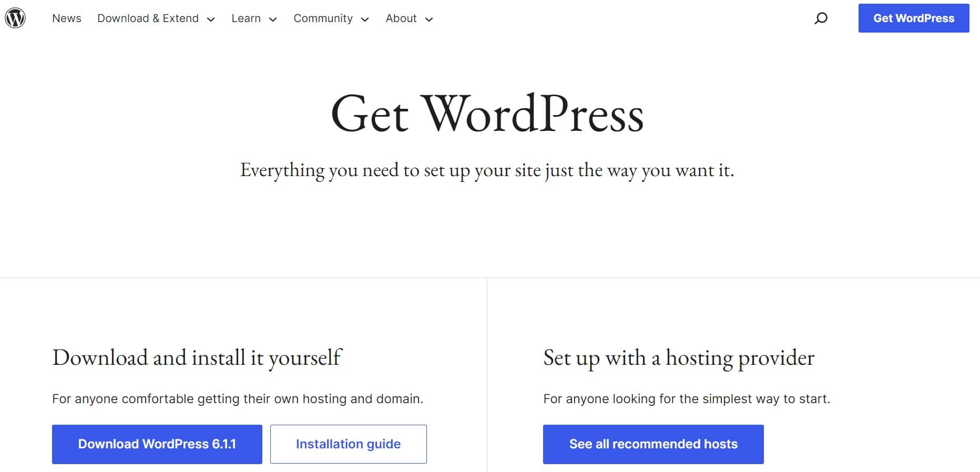Viewport: 980px width, 472px height.
Task: Click the Get WordPress header button
Action: [914, 18]
